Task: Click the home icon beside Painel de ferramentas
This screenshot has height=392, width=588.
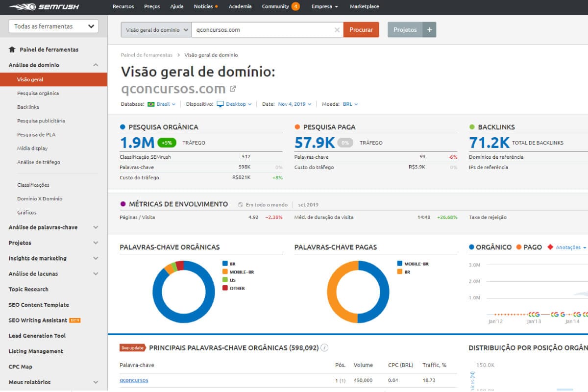Action: click(x=12, y=49)
